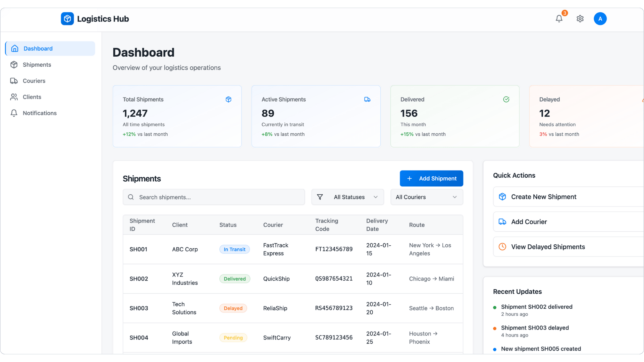Click the notification bell icon in header

[x=559, y=19]
